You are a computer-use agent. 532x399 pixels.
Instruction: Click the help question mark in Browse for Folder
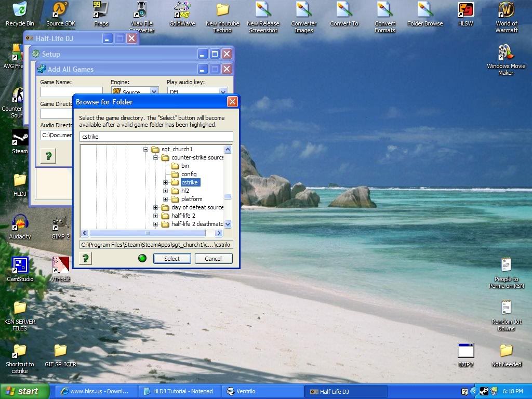(x=85, y=258)
